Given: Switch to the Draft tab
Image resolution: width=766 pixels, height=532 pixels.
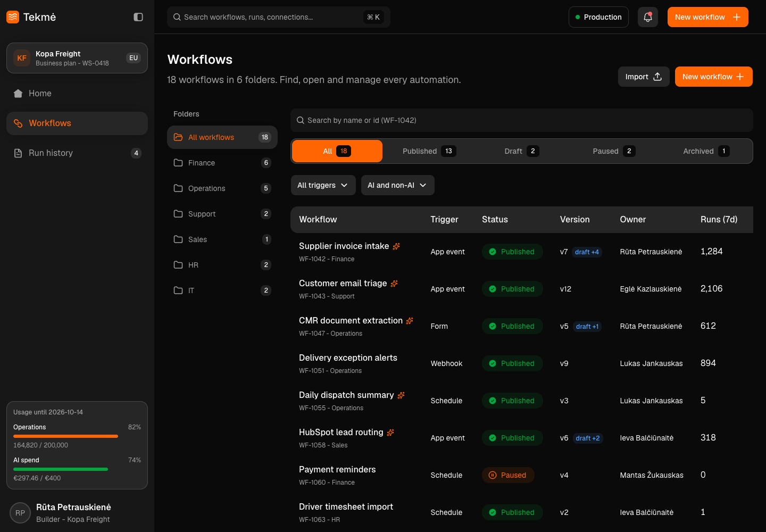Looking at the screenshot, I should (522, 151).
